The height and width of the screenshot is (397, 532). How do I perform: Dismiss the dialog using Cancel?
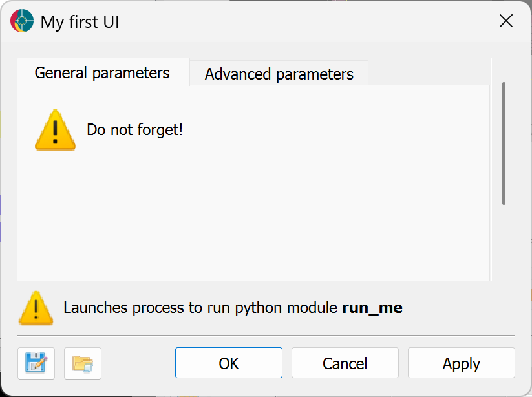point(345,363)
